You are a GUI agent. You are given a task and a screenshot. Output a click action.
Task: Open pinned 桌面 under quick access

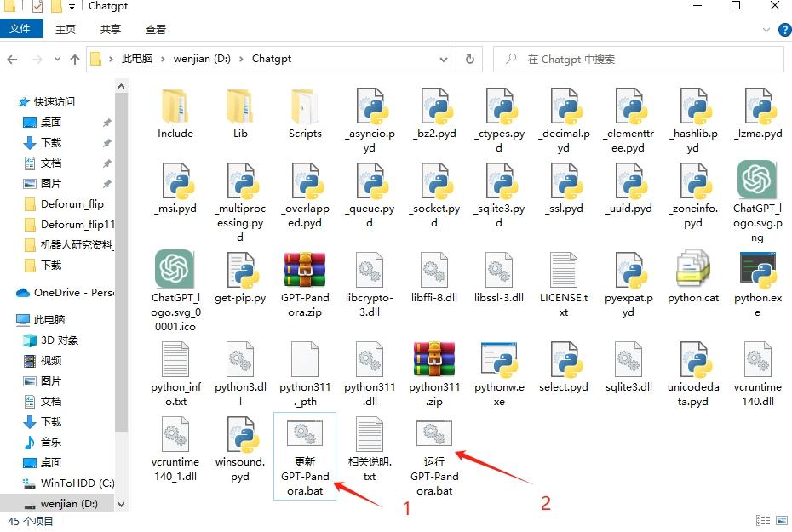pos(51,123)
